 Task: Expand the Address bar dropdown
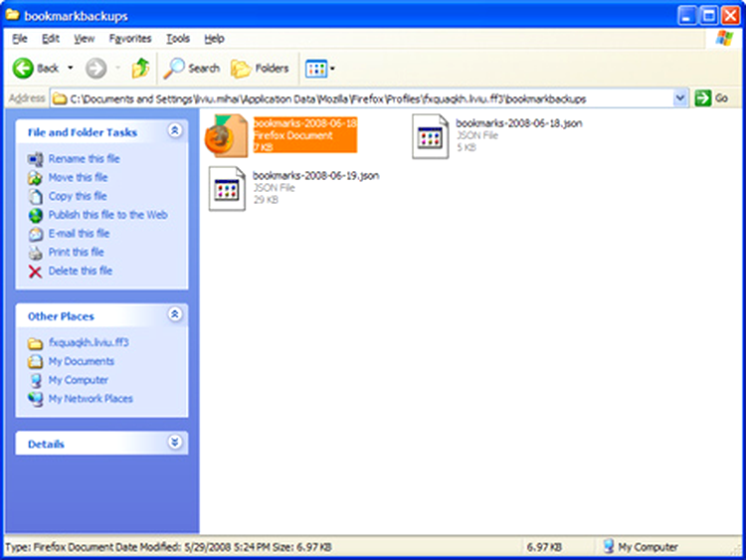pos(680,98)
